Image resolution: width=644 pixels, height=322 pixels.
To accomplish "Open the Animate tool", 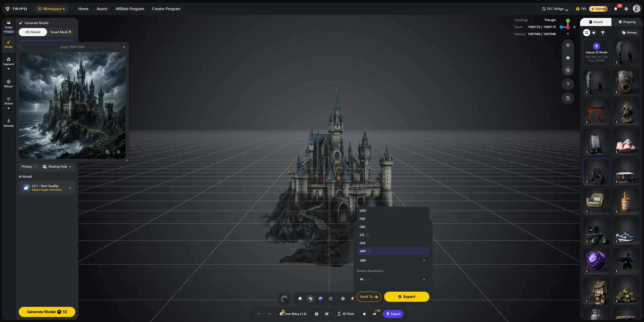I will coord(9,123).
